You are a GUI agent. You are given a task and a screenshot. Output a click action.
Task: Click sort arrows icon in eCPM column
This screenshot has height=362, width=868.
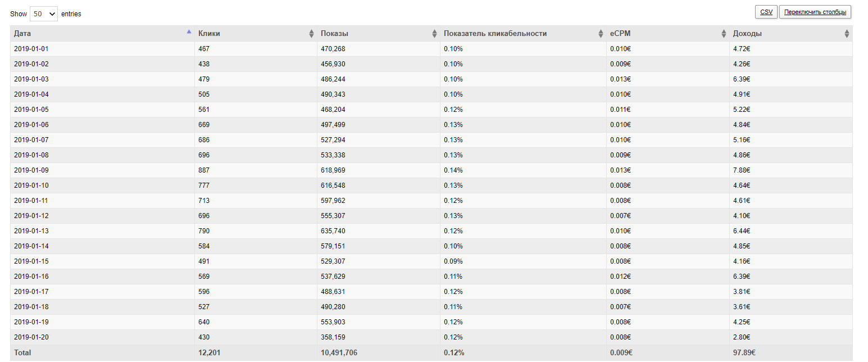724,34
